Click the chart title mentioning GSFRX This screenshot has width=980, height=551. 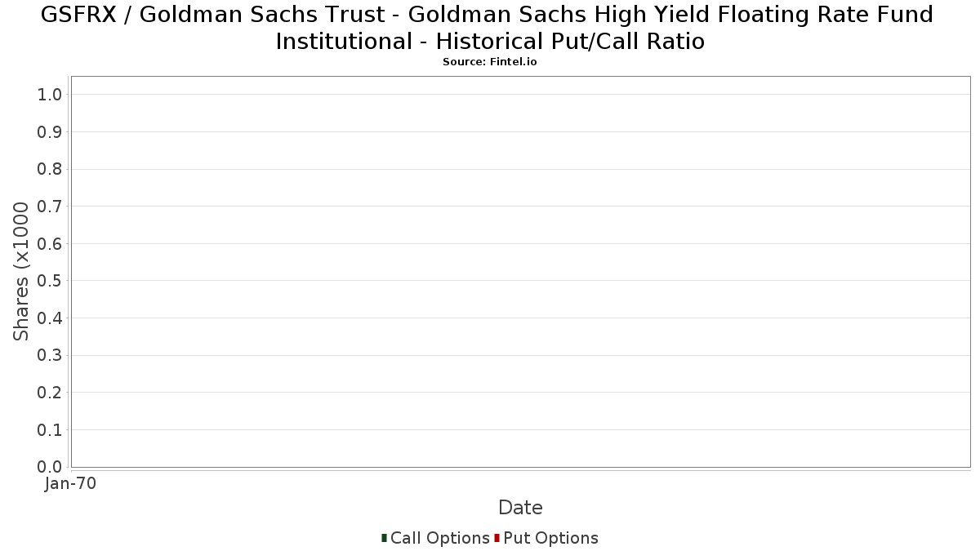point(490,27)
